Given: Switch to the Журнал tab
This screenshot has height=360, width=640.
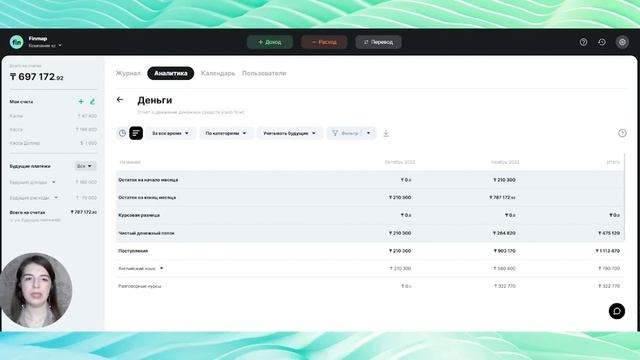Looking at the screenshot, I should pyautogui.click(x=128, y=73).
